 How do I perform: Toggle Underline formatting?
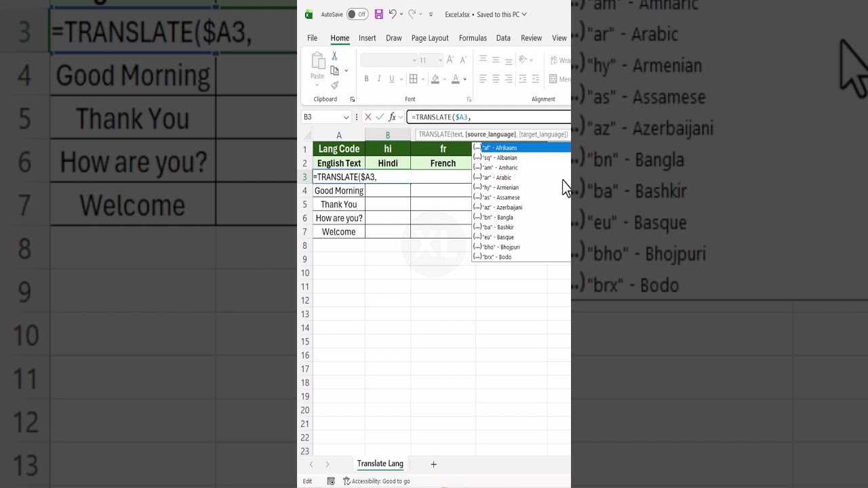392,79
